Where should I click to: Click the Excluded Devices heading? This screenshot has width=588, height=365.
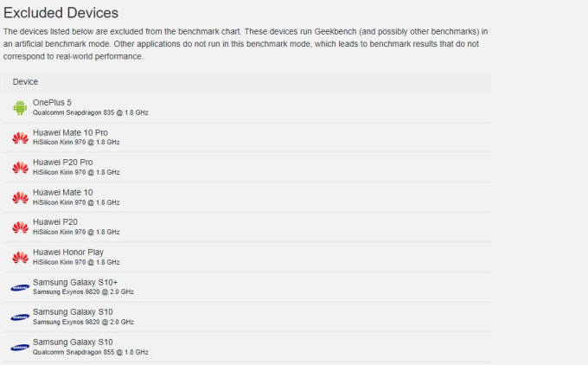pos(61,13)
